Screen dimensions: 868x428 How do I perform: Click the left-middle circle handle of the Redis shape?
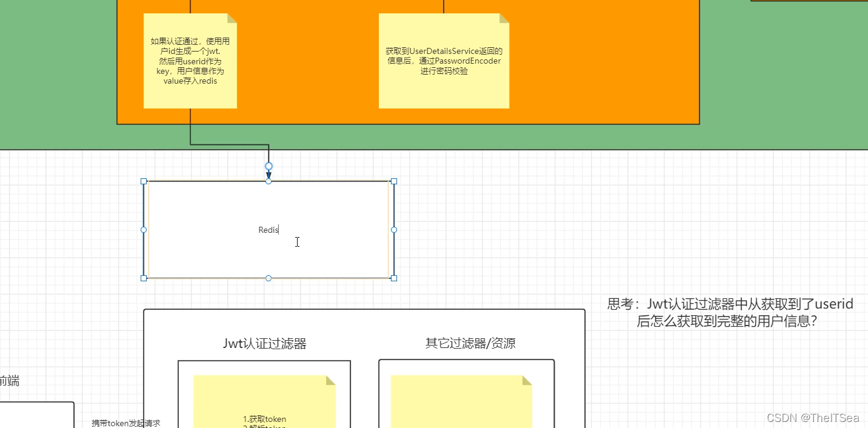[144, 230]
